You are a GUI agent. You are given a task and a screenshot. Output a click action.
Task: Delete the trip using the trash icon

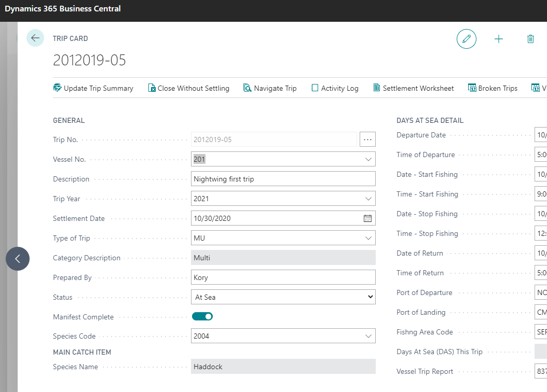point(530,39)
